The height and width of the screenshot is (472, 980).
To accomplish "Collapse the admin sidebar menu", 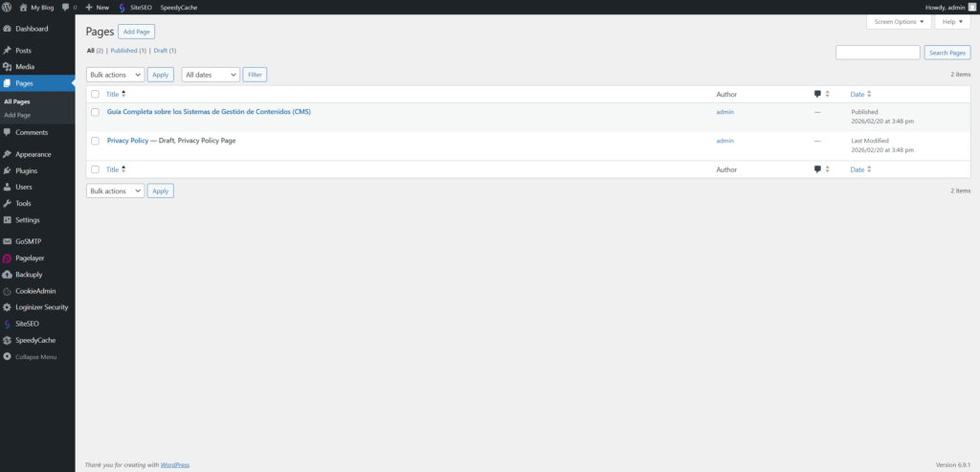I will (x=35, y=356).
